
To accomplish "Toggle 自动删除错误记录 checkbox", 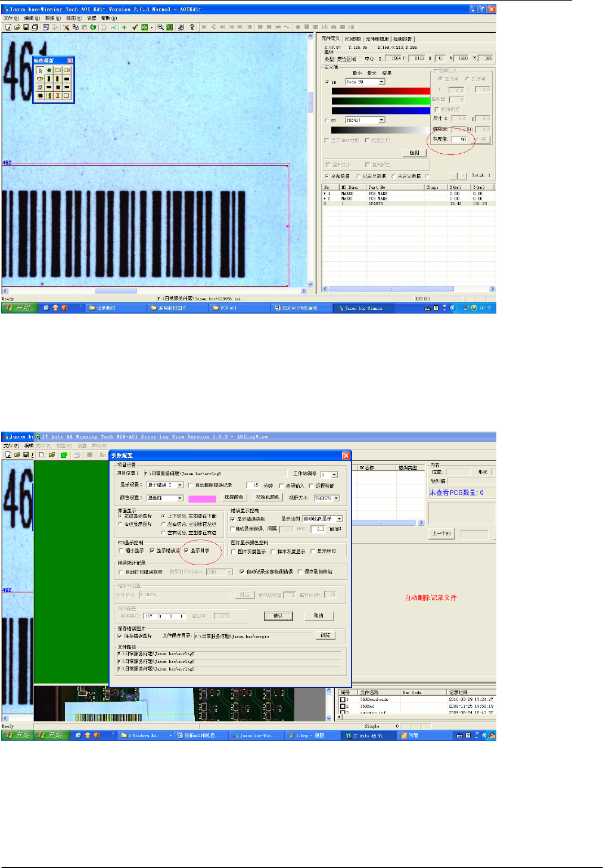I will coord(191,485).
